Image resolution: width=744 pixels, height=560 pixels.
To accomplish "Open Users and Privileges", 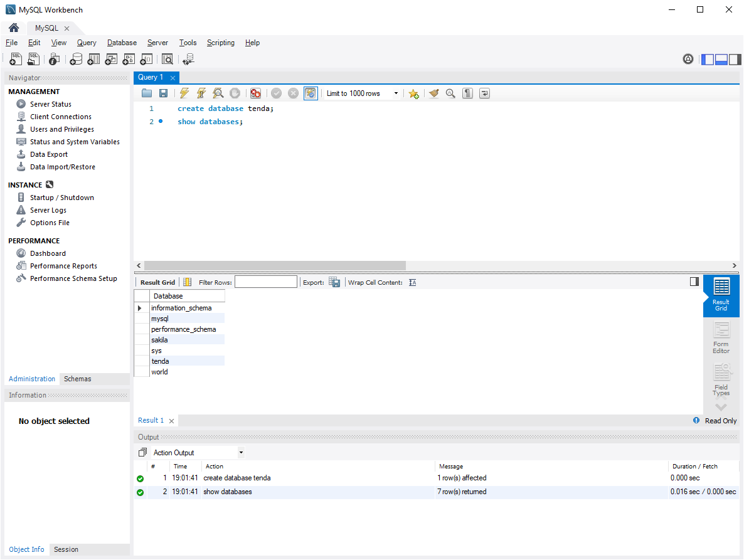I will (61, 129).
